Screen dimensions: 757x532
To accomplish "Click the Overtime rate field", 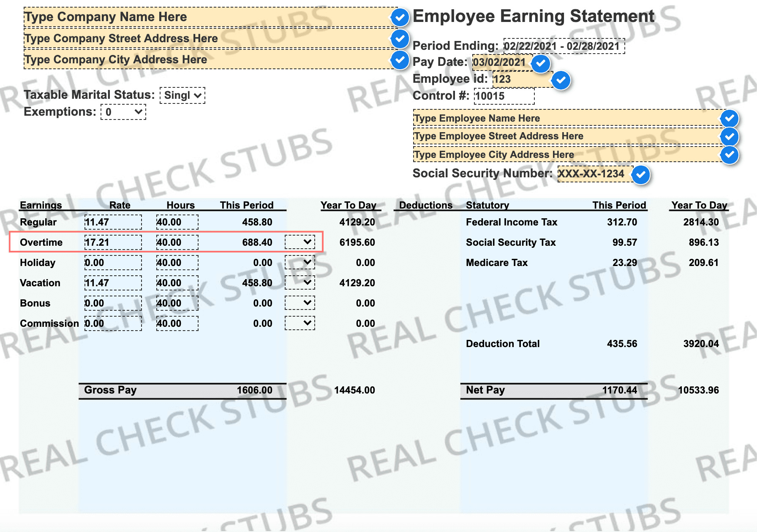I will pyautogui.click(x=113, y=242).
